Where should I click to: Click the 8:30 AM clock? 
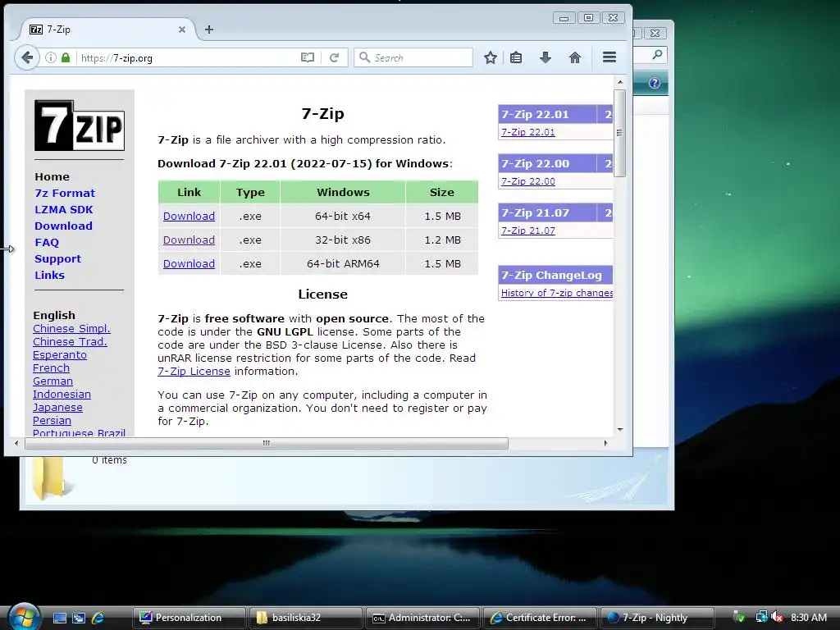(x=808, y=617)
